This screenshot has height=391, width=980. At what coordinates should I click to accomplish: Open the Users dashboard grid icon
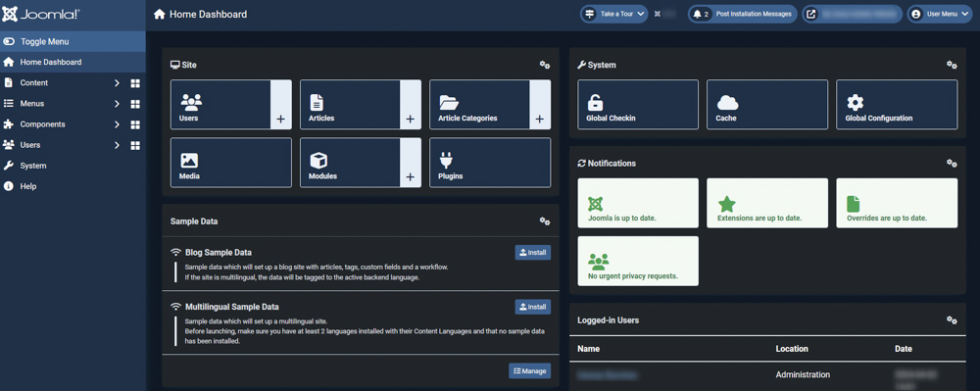coord(135,145)
